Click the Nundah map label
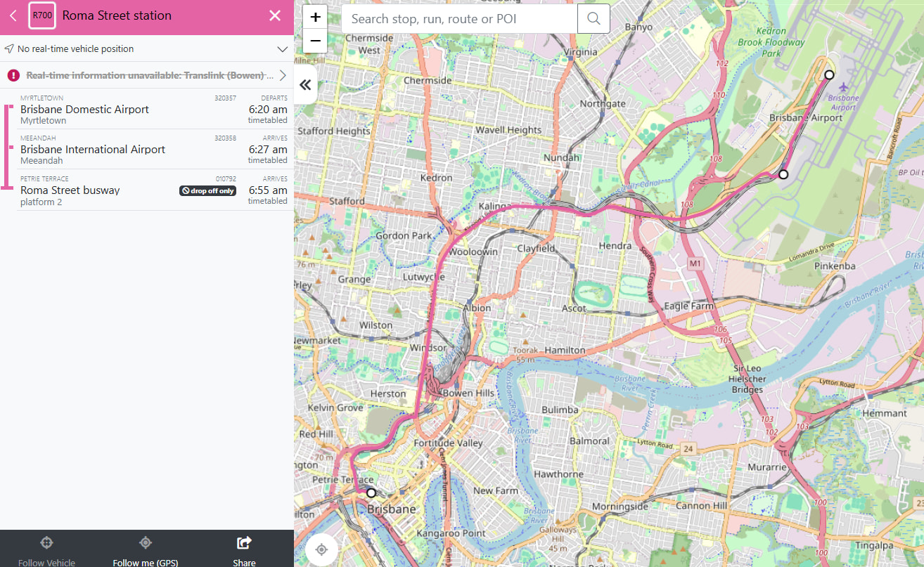Screen dimensions: 924x567 (x=561, y=157)
